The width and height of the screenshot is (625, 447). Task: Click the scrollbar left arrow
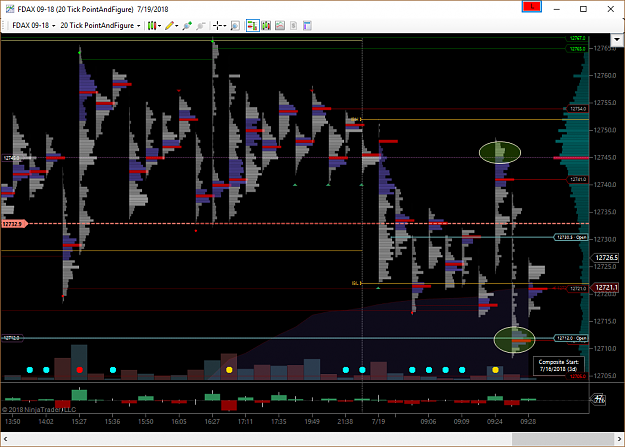[6, 439]
